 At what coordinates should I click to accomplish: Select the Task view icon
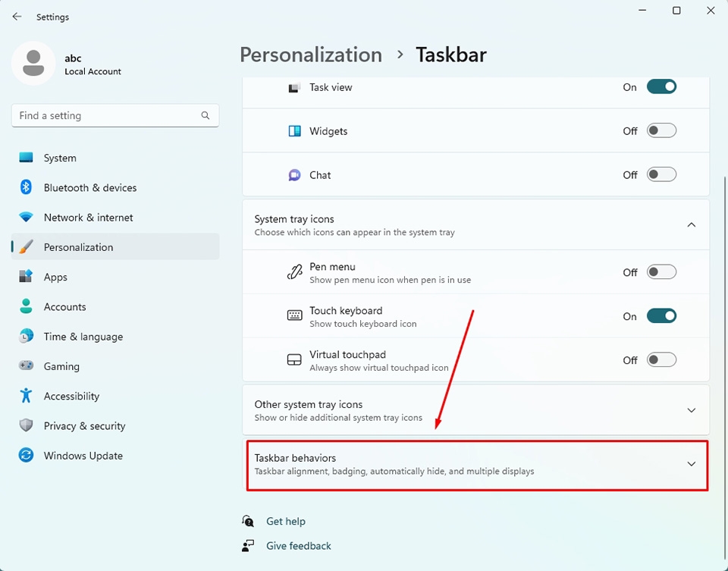click(294, 87)
